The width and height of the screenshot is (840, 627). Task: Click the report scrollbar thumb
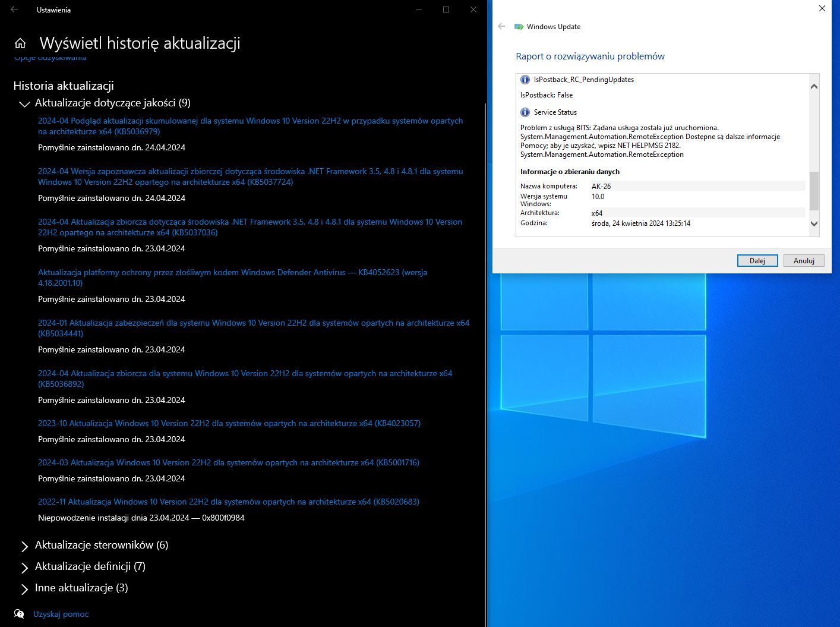814,191
